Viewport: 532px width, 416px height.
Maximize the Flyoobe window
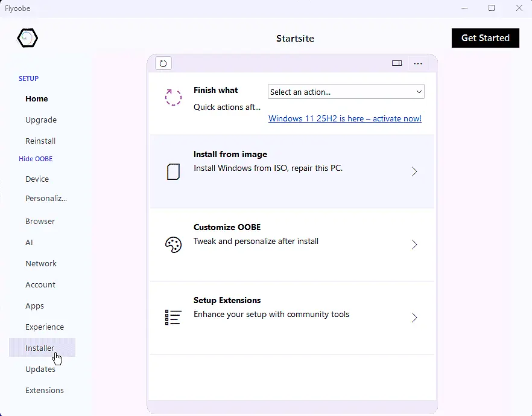pyautogui.click(x=492, y=8)
